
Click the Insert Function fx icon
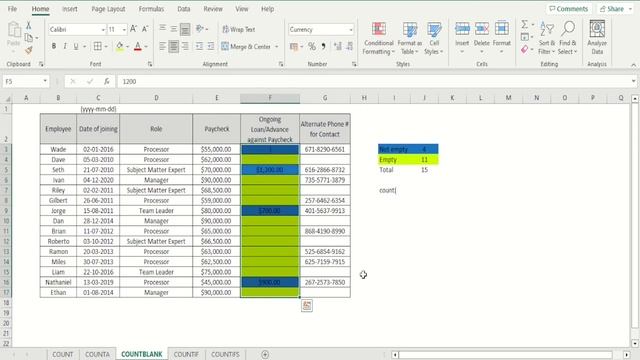click(107, 82)
